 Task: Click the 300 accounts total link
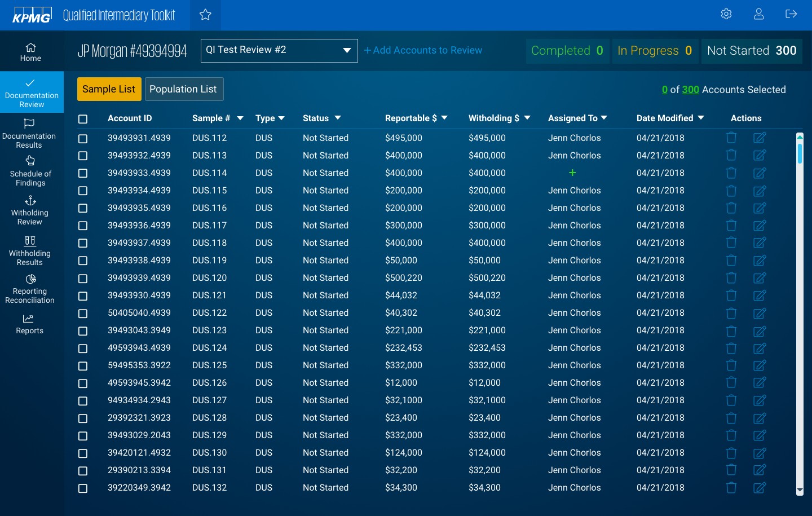691,90
